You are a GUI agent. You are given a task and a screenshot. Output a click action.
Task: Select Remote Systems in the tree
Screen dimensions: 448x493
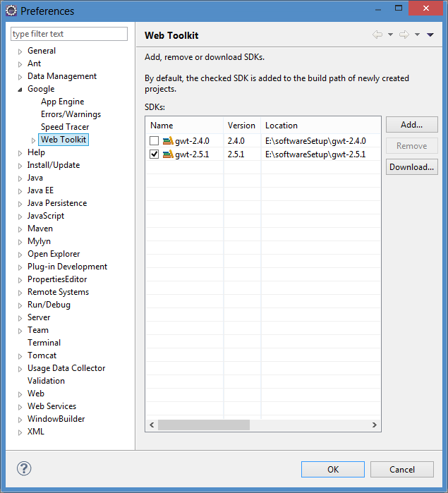(58, 292)
